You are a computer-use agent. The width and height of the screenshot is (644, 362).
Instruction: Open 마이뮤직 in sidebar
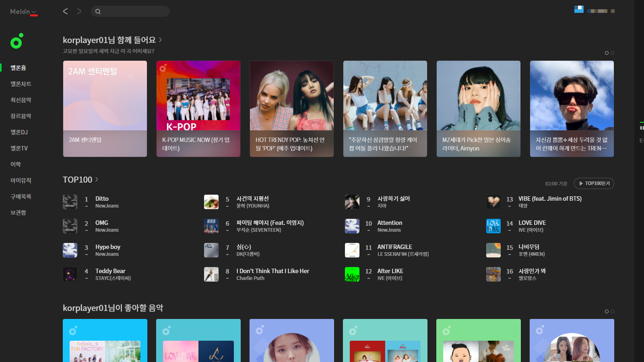(21, 180)
